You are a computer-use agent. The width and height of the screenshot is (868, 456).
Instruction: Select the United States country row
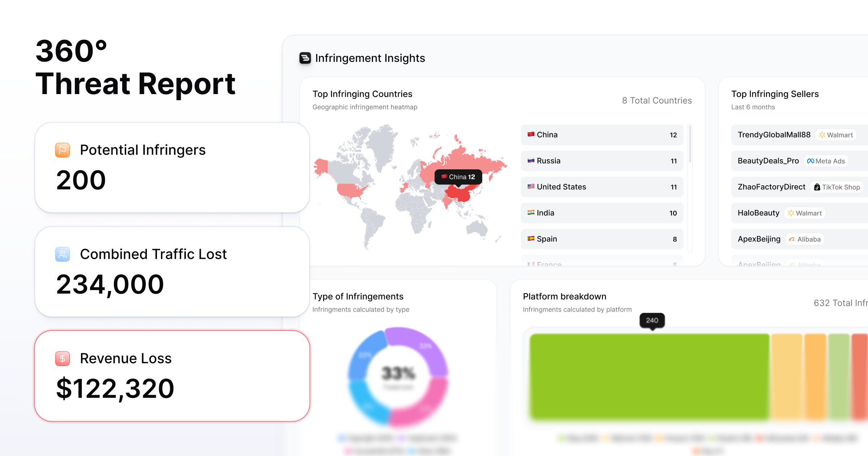(x=602, y=187)
